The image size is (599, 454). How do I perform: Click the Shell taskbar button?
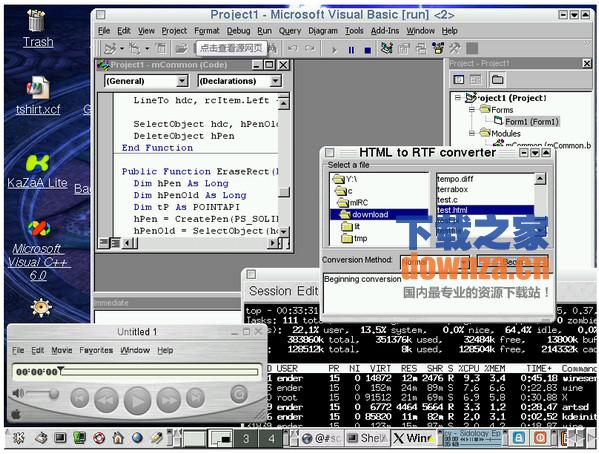point(367,438)
